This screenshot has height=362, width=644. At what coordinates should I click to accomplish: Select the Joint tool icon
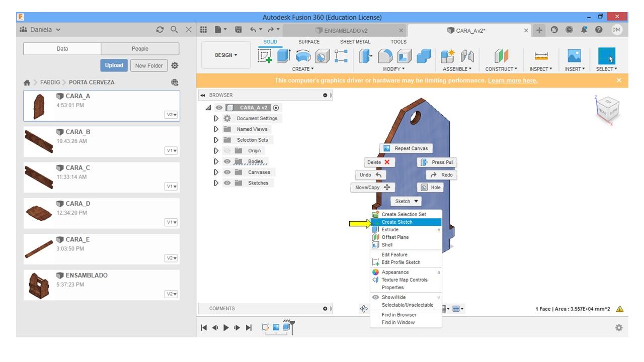point(467,56)
